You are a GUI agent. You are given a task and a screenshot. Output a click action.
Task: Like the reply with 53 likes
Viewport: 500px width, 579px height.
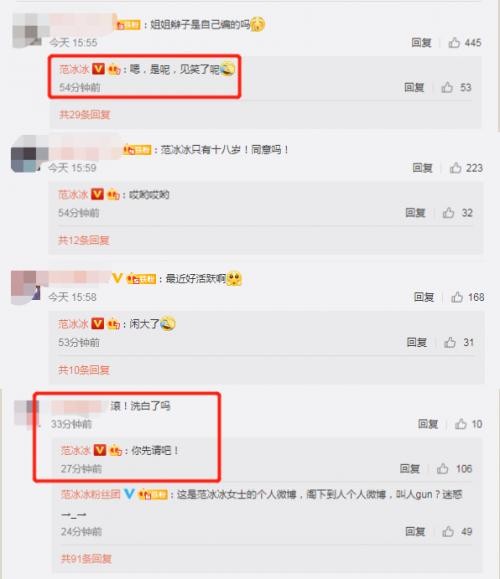coord(447,88)
